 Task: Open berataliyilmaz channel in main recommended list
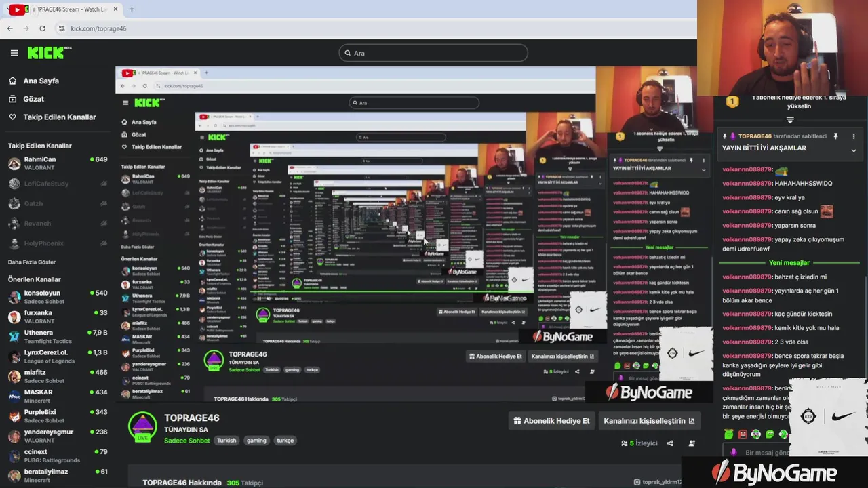click(58, 475)
